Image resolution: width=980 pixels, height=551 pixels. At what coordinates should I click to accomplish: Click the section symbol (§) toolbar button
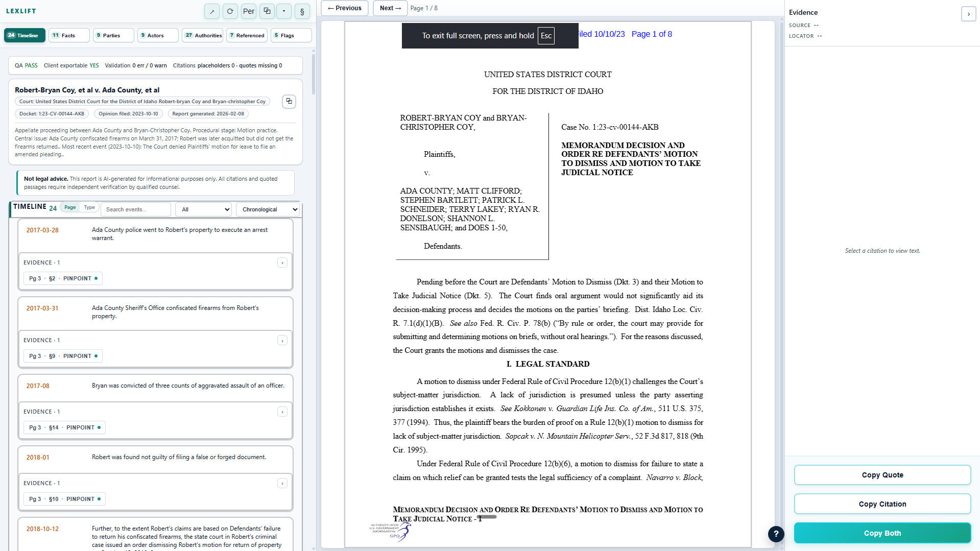click(302, 11)
